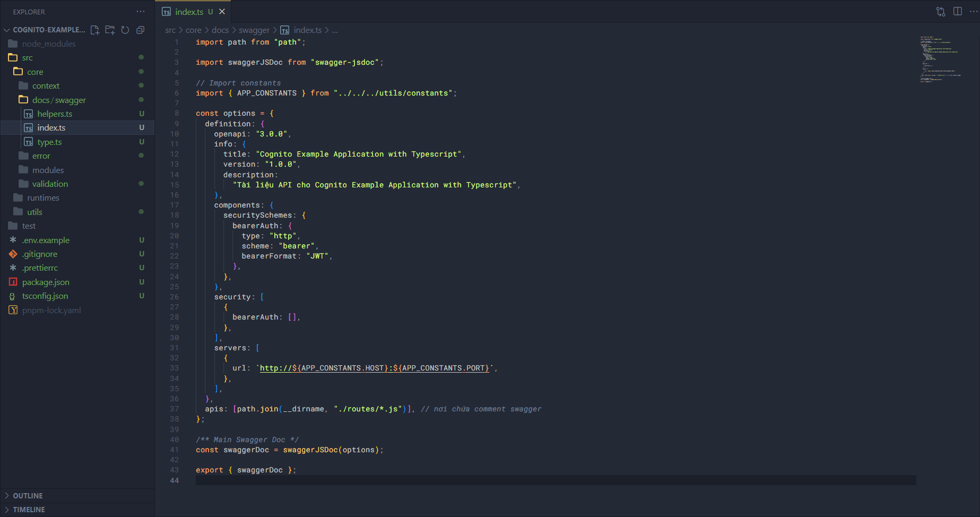Collapse the COGNITO-EXAMPLE project root
The height and width of the screenshot is (517, 980).
pos(7,30)
